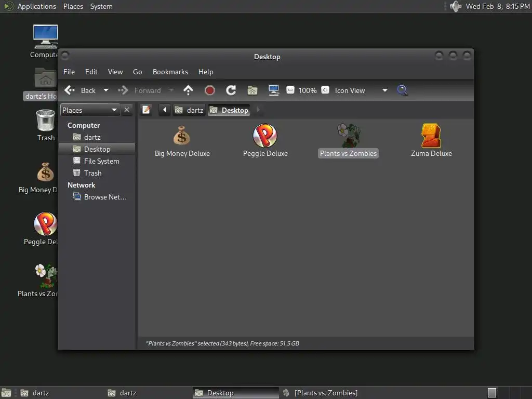Select Desktop in the Places sidebar
This screenshot has width=532, height=399.
click(97, 149)
